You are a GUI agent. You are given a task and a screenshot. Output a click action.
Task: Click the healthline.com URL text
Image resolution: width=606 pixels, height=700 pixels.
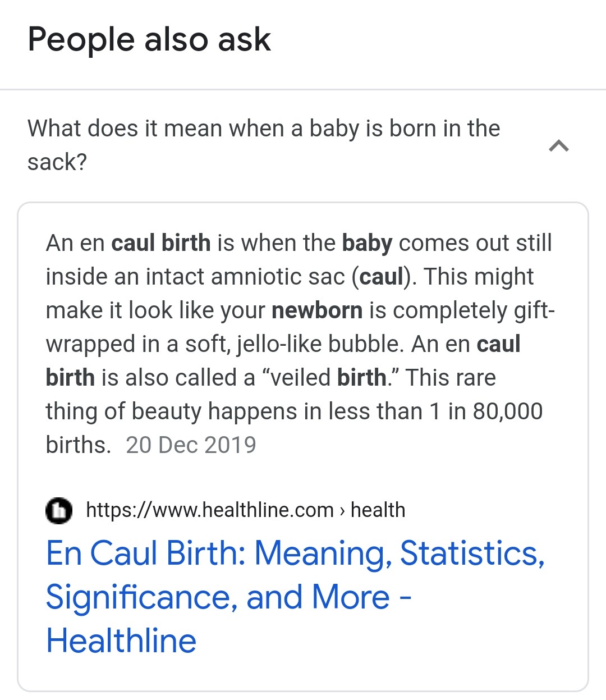pos(209,510)
